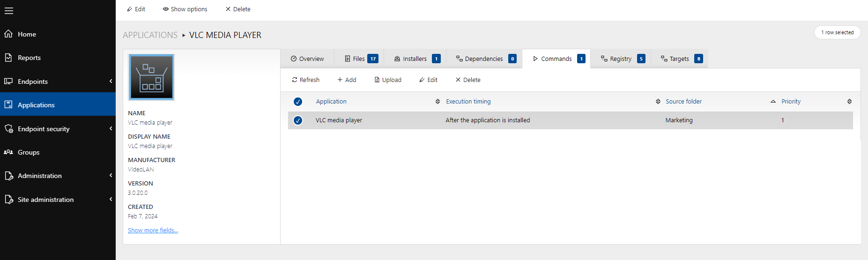
Task: Click the Applications breadcrumb link
Action: tap(150, 35)
